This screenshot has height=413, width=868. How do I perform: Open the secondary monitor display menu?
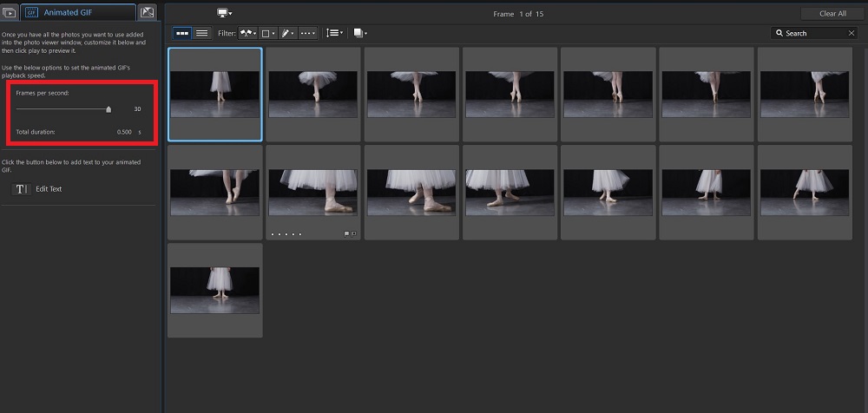(x=224, y=13)
